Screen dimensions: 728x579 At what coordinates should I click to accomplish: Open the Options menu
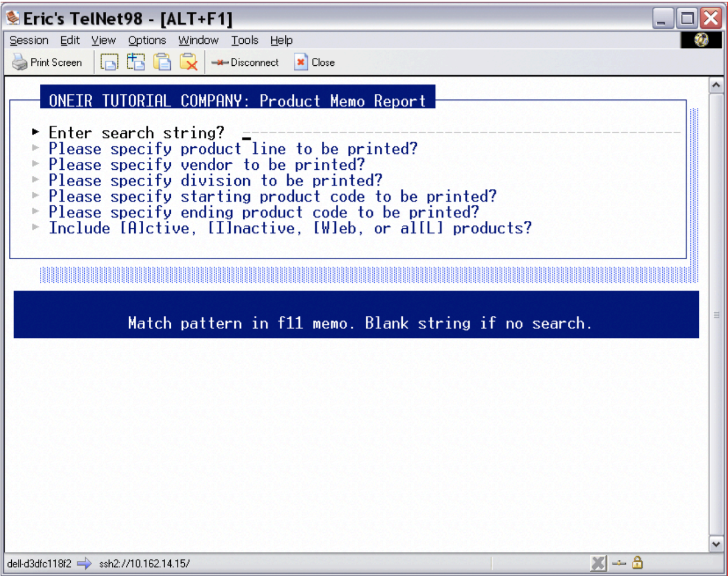coord(147,40)
